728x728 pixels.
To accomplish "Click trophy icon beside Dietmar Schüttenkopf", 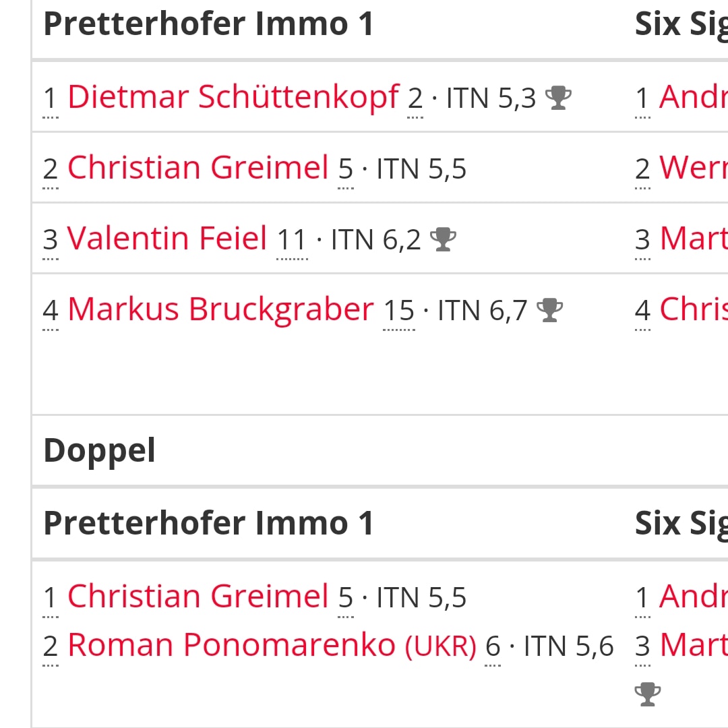I will [558, 98].
